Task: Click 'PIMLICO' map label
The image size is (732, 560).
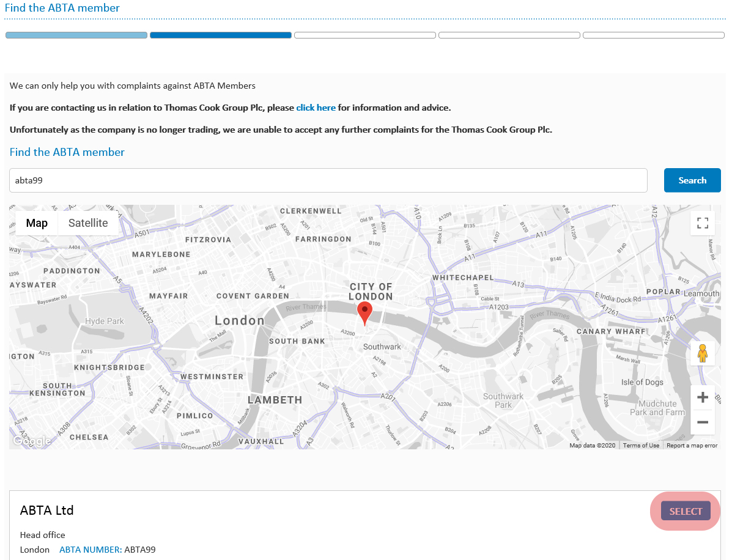Action: [194, 416]
